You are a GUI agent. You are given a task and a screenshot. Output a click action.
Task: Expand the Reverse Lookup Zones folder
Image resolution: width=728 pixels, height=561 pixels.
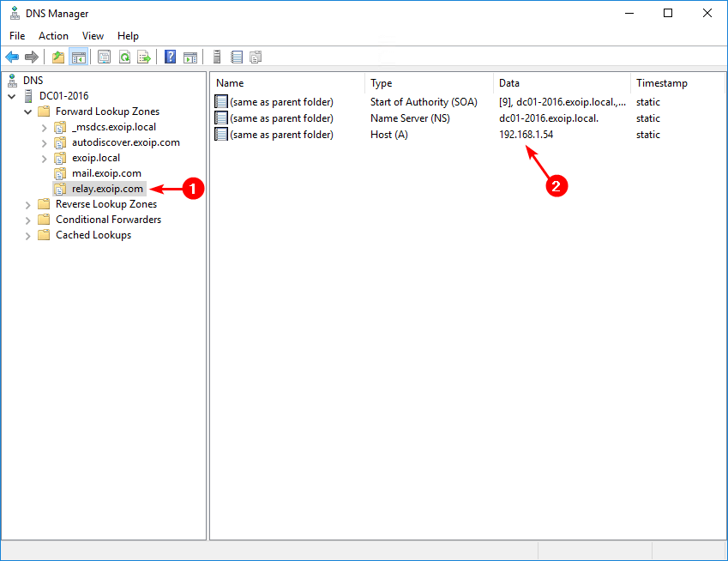click(27, 204)
